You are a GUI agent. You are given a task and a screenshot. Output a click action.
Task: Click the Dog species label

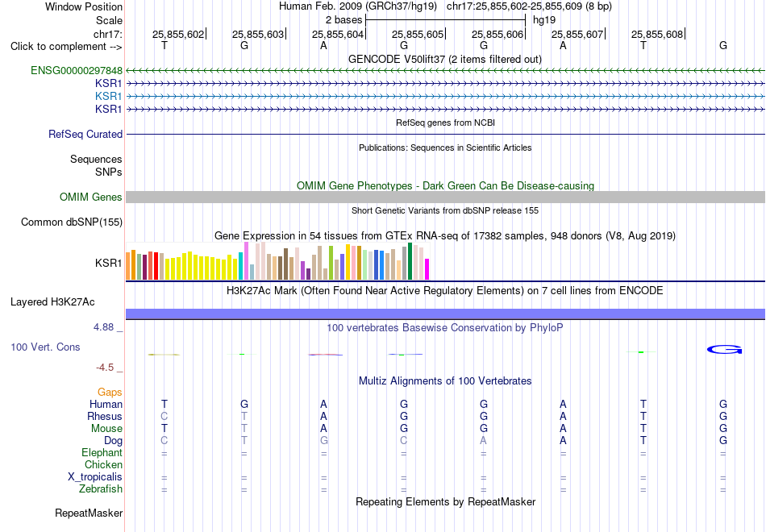pos(113,441)
